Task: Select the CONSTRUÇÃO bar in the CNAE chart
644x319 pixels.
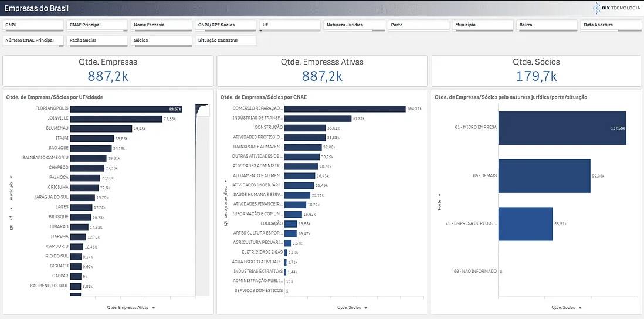Action: [305, 127]
